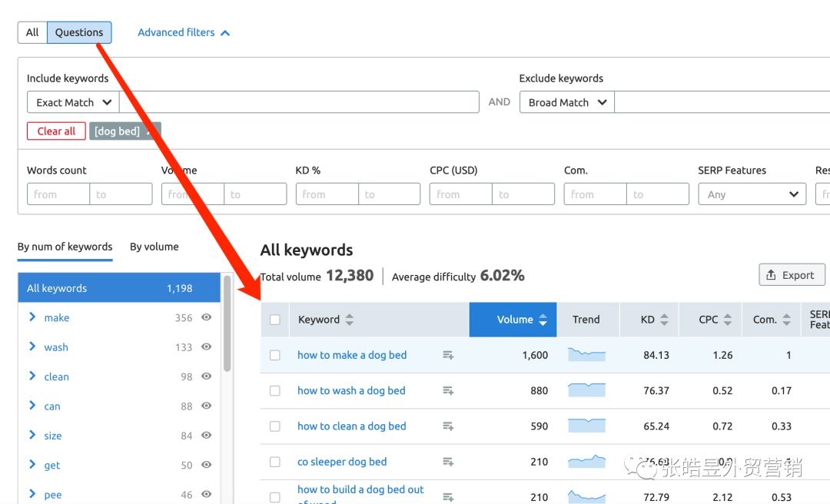Select the Questions tab
The height and width of the screenshot is (504, 830).
(79, 32)
